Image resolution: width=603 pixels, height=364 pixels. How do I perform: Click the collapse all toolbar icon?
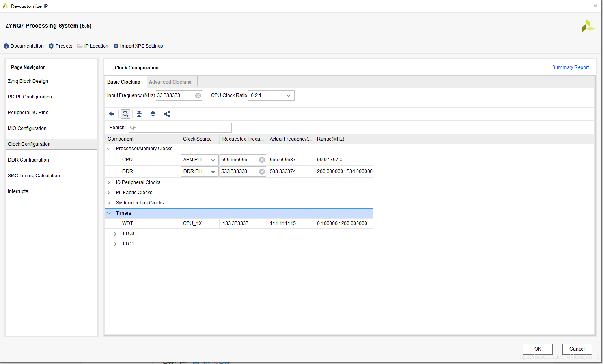139,114
